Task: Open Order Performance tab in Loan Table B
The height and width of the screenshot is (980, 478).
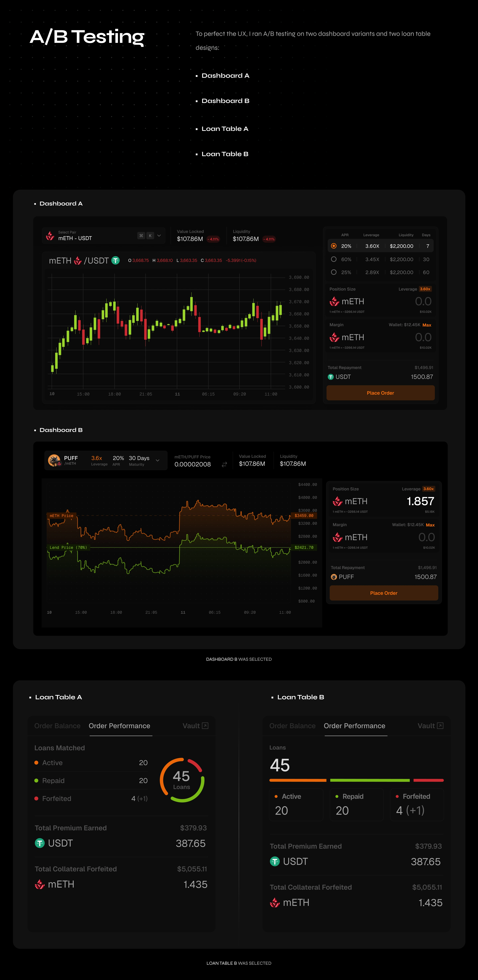Action: pos(354,726)
